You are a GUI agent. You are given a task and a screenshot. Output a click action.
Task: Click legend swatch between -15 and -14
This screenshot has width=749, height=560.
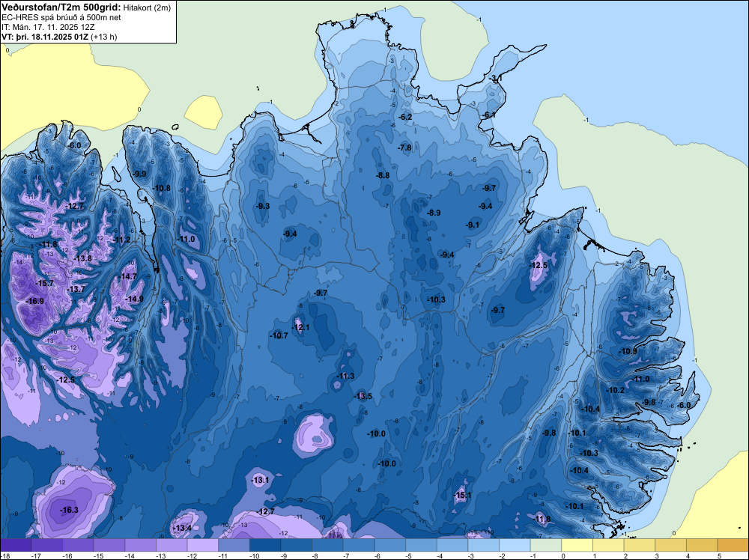point(109,545)
